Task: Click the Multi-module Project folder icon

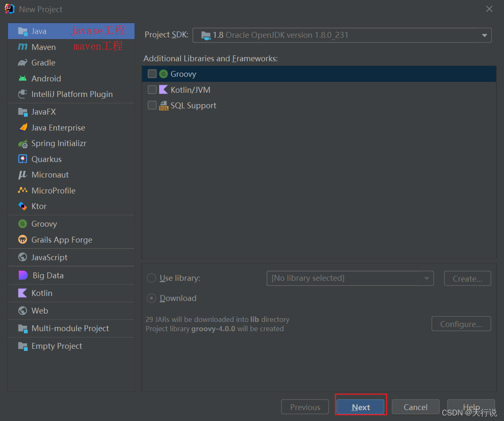Action: (23, 328)
